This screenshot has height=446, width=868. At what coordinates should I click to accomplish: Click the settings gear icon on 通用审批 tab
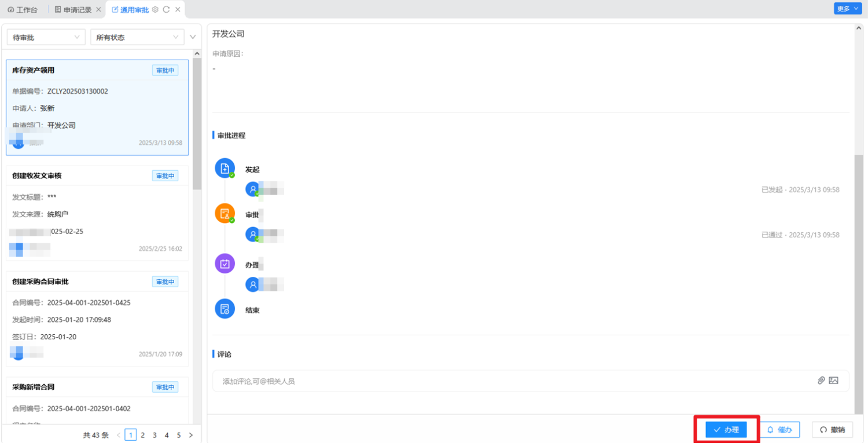(155, 10)
